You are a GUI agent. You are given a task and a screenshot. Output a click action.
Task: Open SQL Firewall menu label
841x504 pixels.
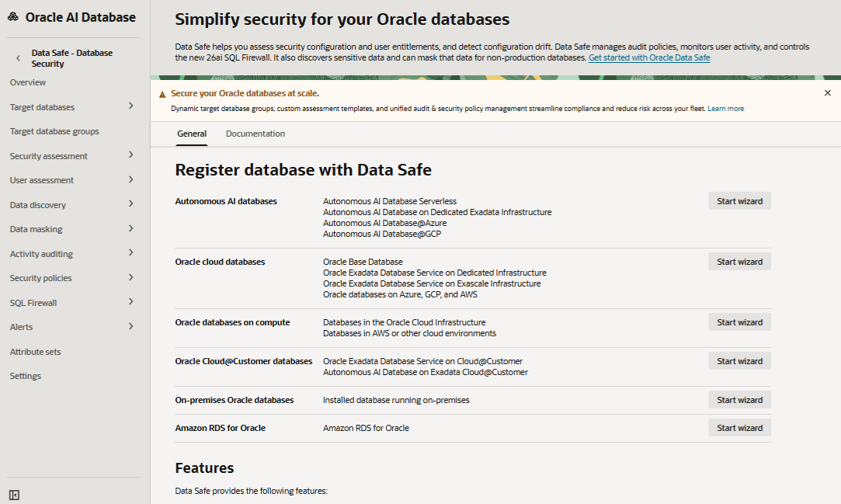(x=33, y=302)
